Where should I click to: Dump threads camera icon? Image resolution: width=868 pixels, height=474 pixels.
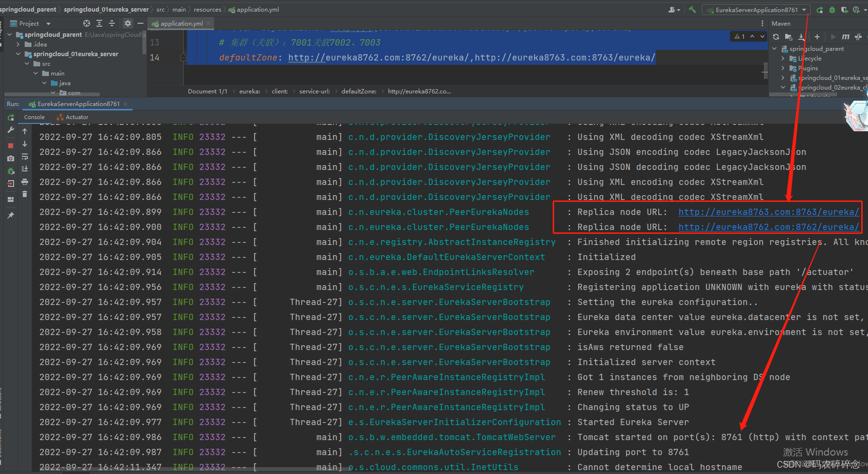11,158
